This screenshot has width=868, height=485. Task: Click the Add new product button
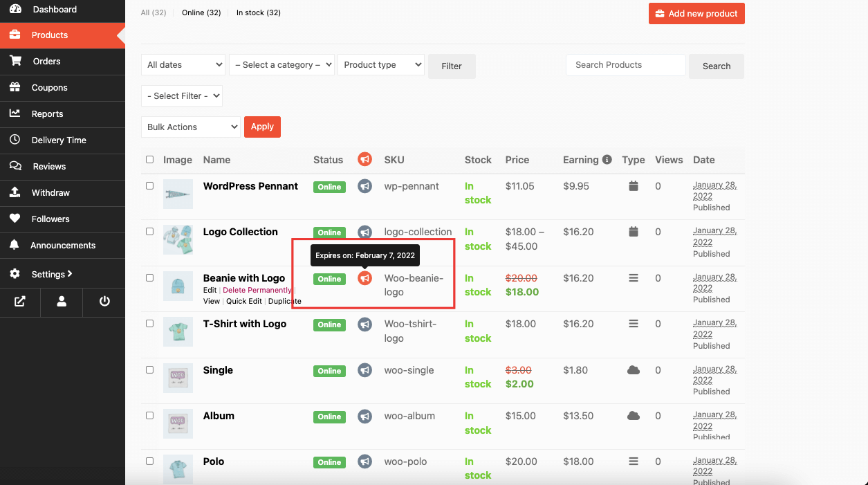(x=696, y=14)
